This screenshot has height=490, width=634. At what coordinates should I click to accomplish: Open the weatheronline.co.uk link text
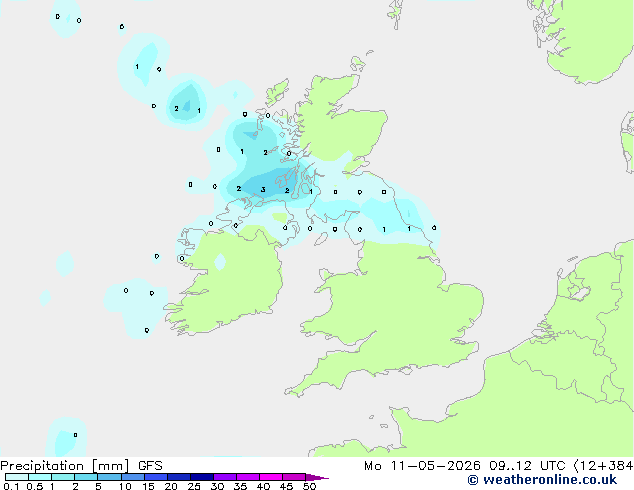pos(549,480)
